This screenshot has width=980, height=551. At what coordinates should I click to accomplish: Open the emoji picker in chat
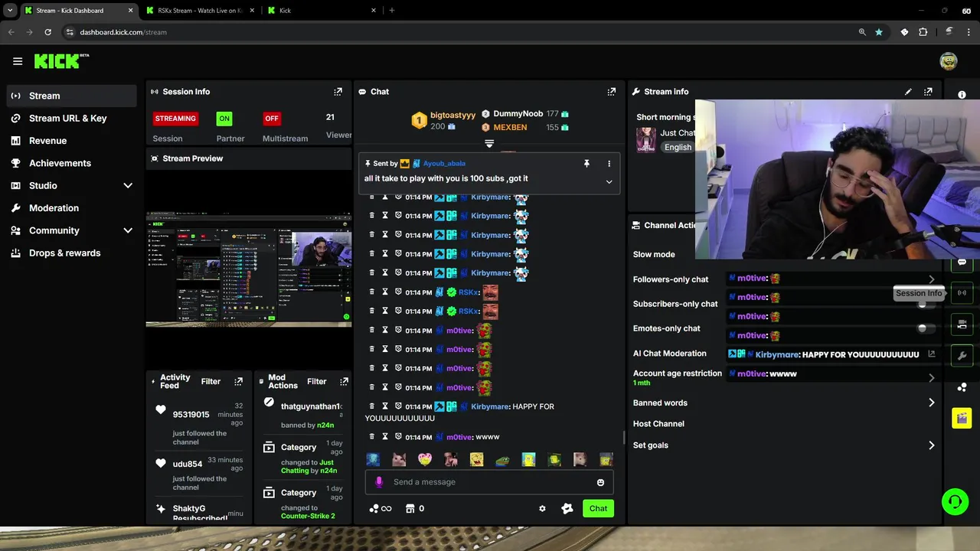click(600, 482)
